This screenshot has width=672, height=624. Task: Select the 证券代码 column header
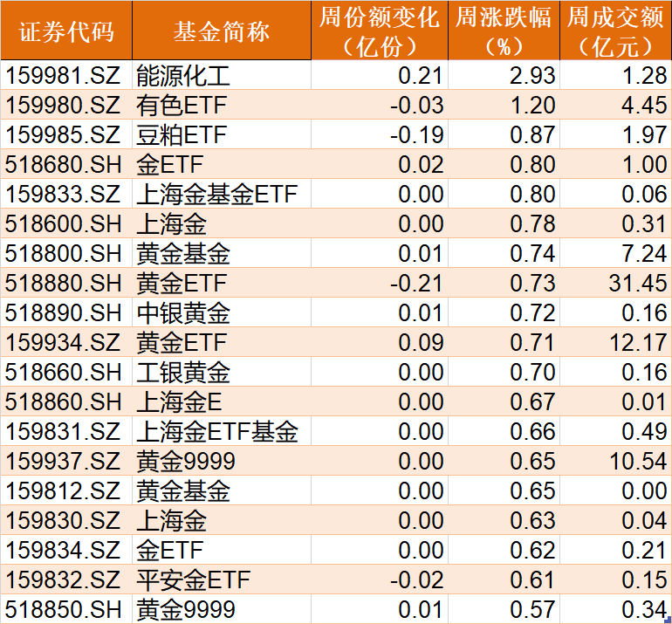pos(66,30)
